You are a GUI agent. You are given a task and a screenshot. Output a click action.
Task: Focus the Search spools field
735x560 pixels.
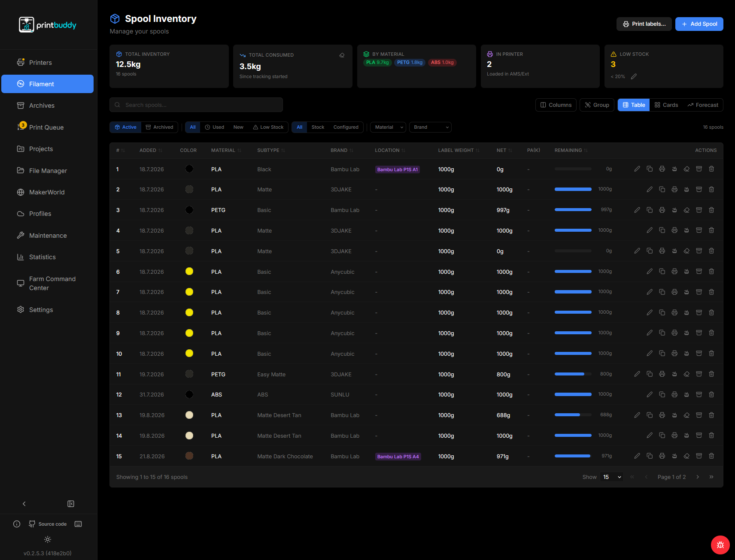(x=196, y=105)
